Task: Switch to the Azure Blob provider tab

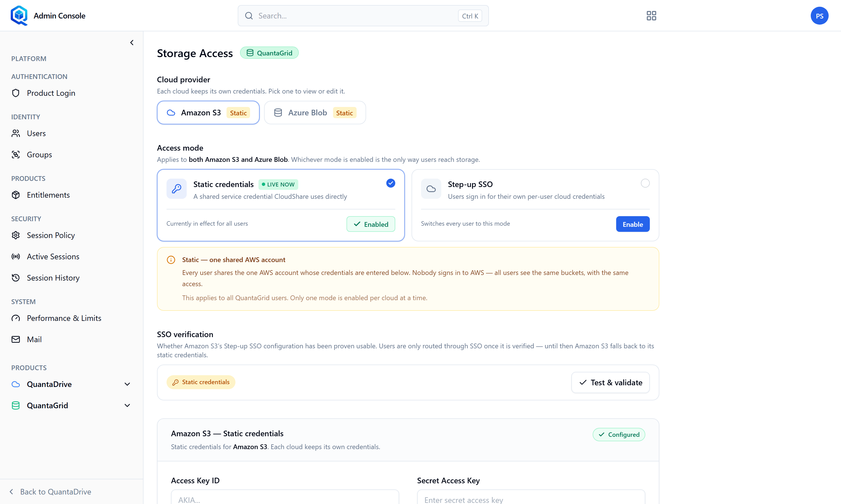Action: coord(315,113)
